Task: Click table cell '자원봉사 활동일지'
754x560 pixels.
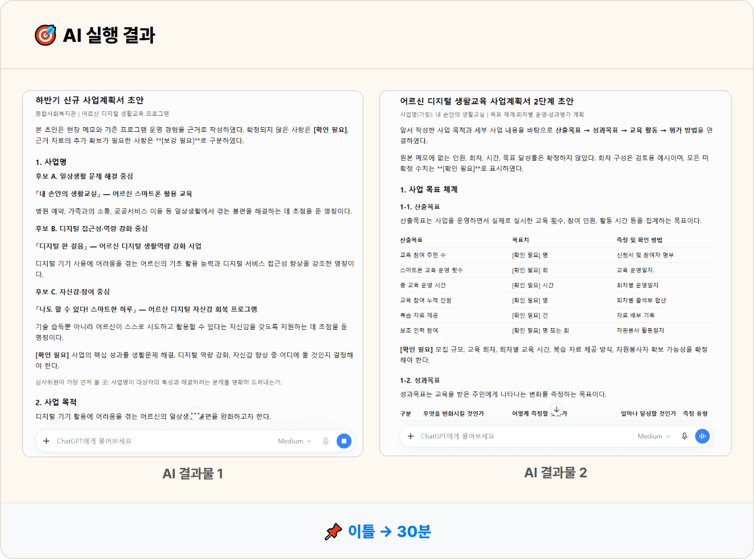Action: coord(640,330)
